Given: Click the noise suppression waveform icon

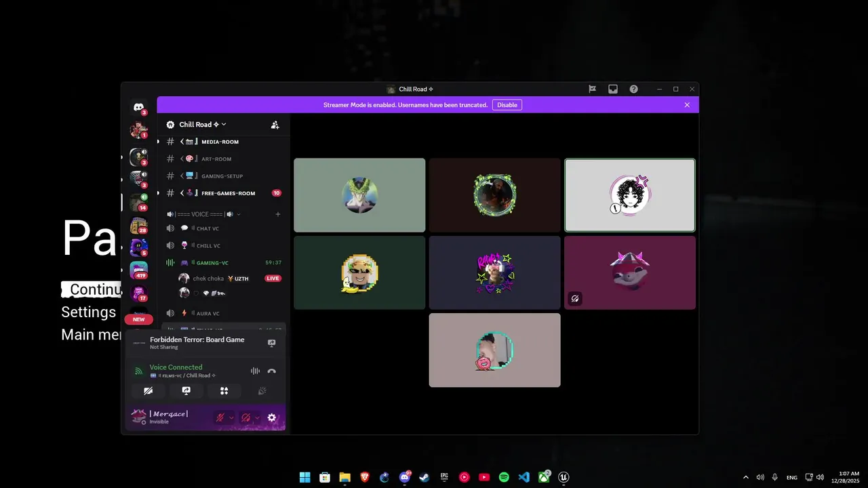Looking at the screenshot, I should pos(255,371).
